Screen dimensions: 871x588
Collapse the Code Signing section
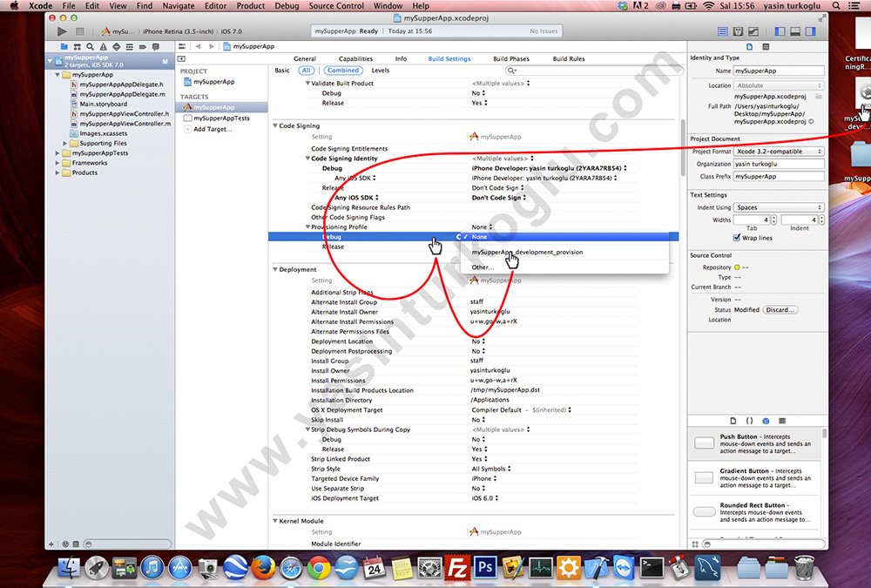[275, 126]
